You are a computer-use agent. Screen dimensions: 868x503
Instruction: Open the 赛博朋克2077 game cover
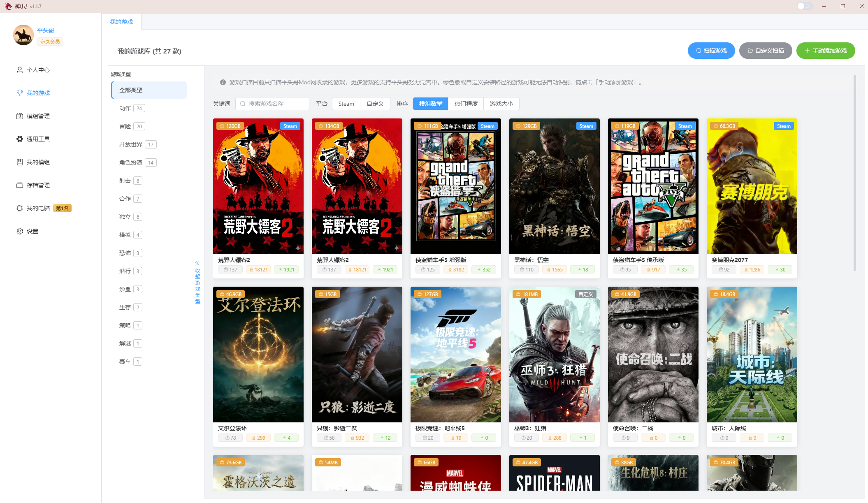pyautogui.click(x=752, y=186)
